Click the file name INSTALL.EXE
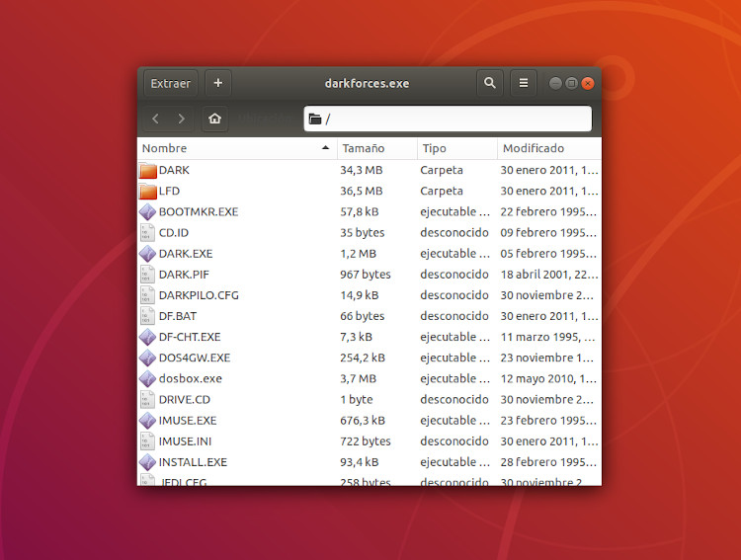741x560 pixels. pyautogui.click(x=193, y=461)
